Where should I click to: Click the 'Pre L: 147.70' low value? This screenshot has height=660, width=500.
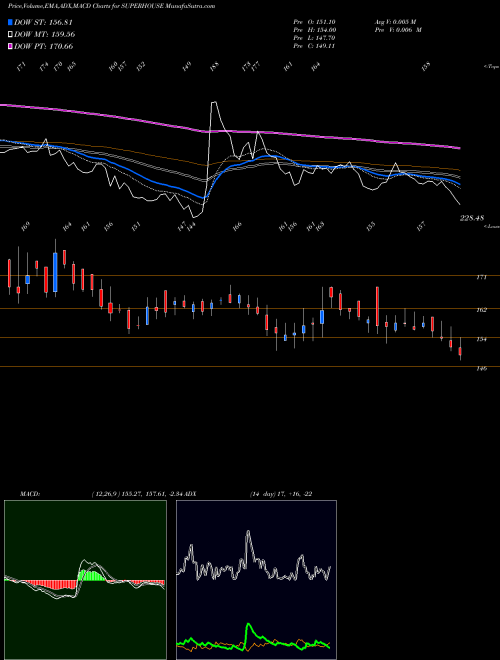pyautogui.click(x=314, y=38)
